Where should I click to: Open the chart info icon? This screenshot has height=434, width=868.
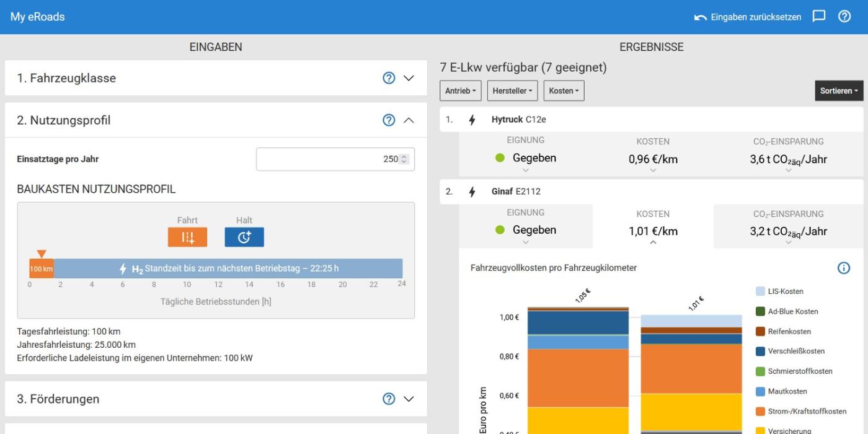pyautogui.click(x=843, y=268)
